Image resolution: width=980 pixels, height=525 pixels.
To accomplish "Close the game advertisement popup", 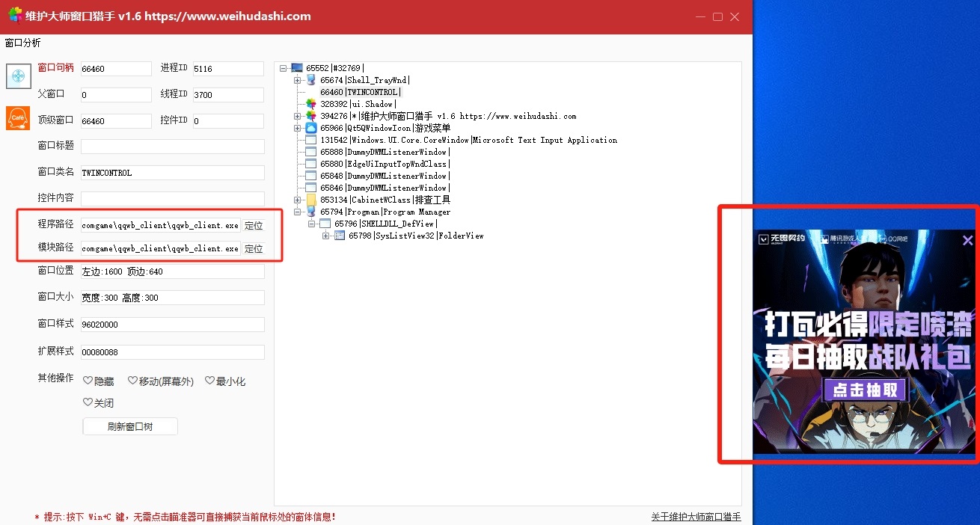I will (967, 240).
